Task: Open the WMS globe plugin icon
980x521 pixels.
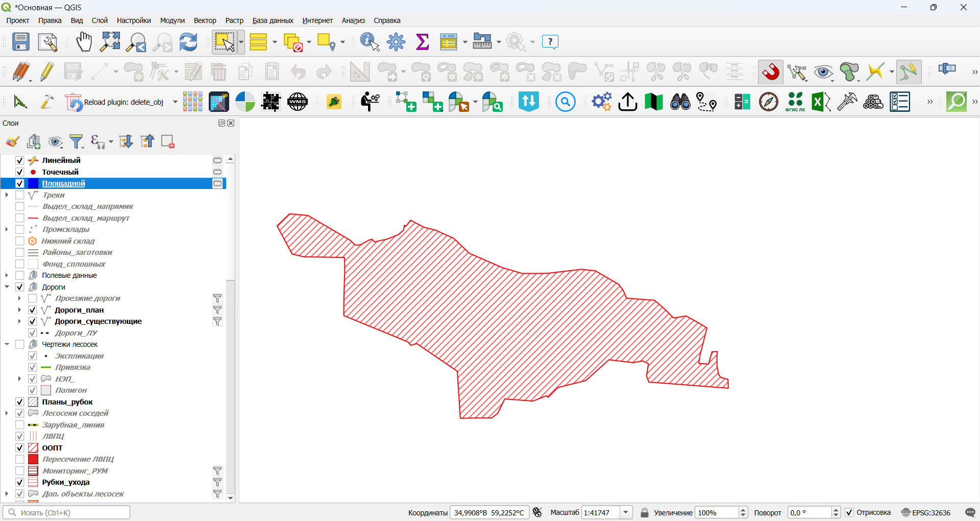Action: pyautogui.click(x=298, y=102)
